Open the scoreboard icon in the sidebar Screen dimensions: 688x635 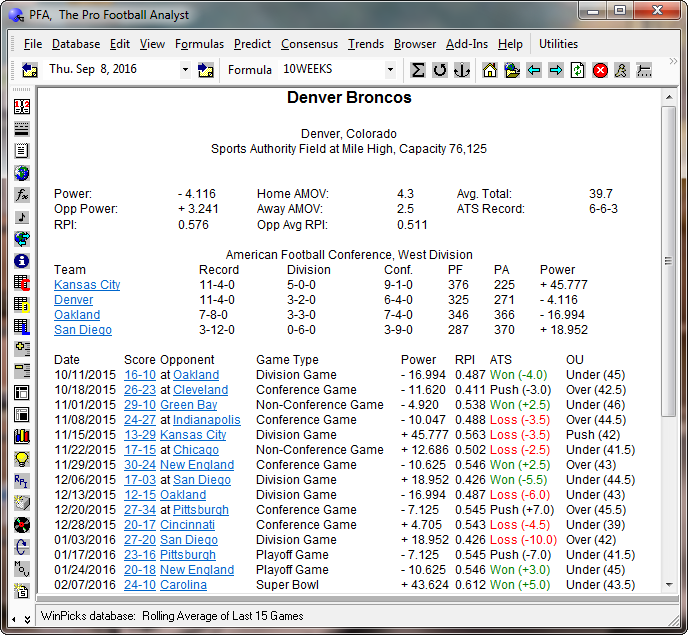tap(22, 107)
